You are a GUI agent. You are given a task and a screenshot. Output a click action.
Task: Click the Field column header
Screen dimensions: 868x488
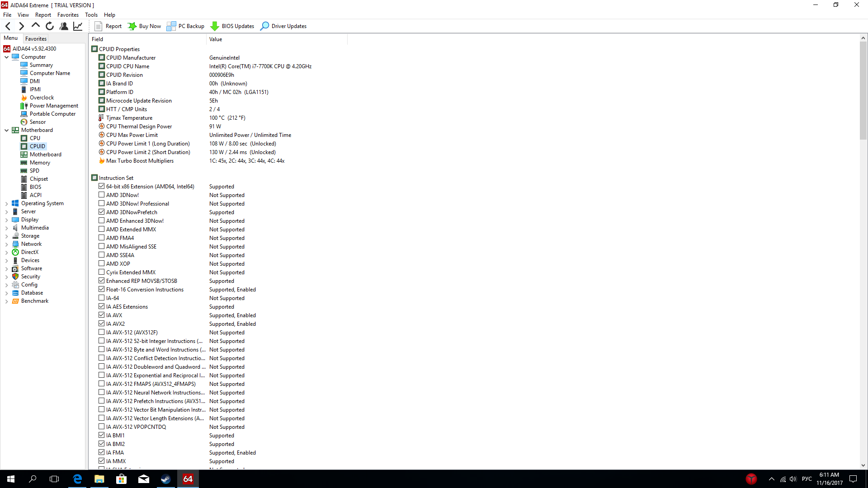click(x=147, y=39)
